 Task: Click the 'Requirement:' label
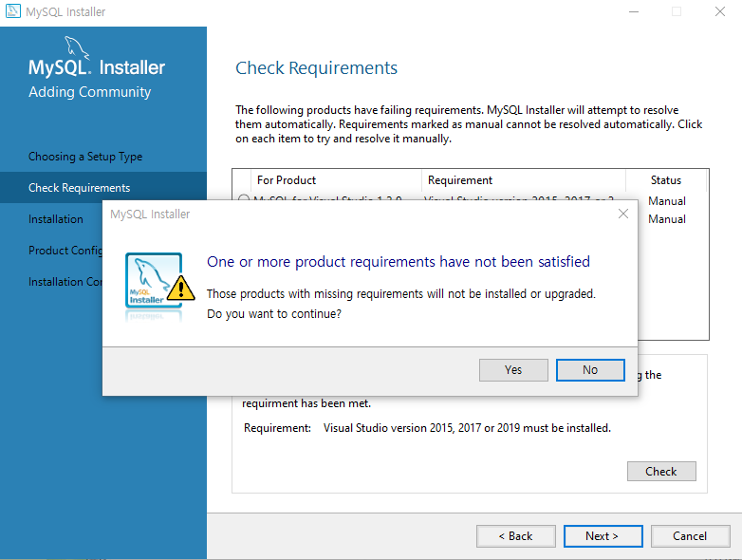coord(277,428)
